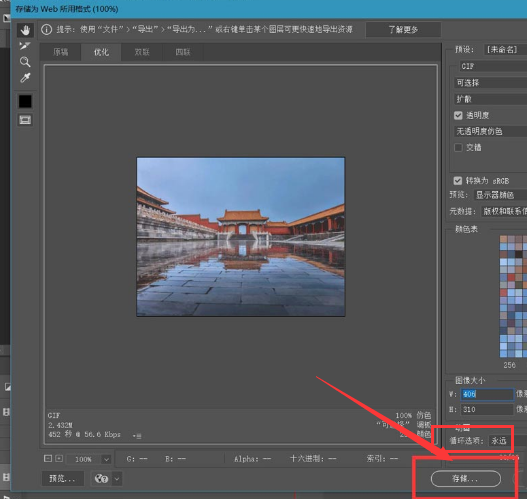Toggle the 透明度 checkbox
Viewport: 527px width, 499px height.
(x=458, y=116)
